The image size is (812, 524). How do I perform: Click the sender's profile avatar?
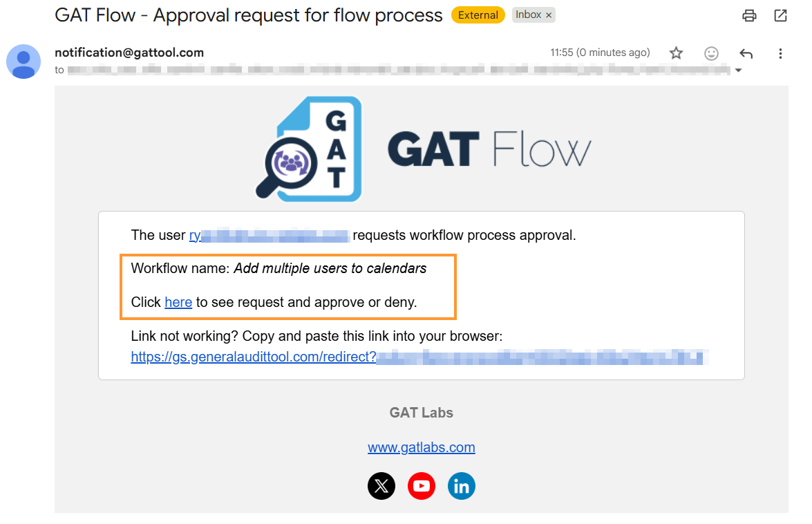click(x=23, y=62)
